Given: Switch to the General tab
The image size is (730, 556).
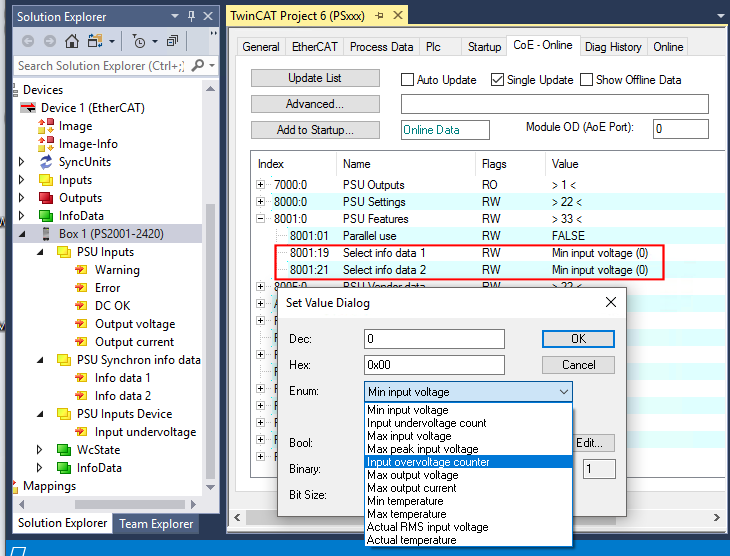Looking at the screenshot, I should tap(261, 47).
